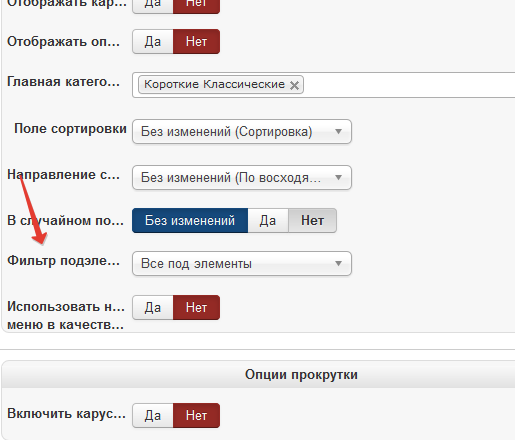Disable carousel with Нет under Включить карус...
The image size is (515, 440).
click(196, 415)
